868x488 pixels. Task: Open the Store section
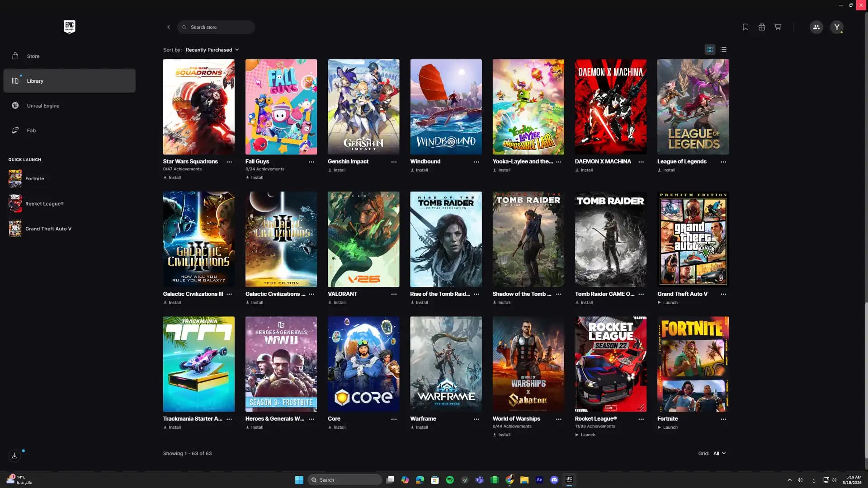click(x=69, y=56)
